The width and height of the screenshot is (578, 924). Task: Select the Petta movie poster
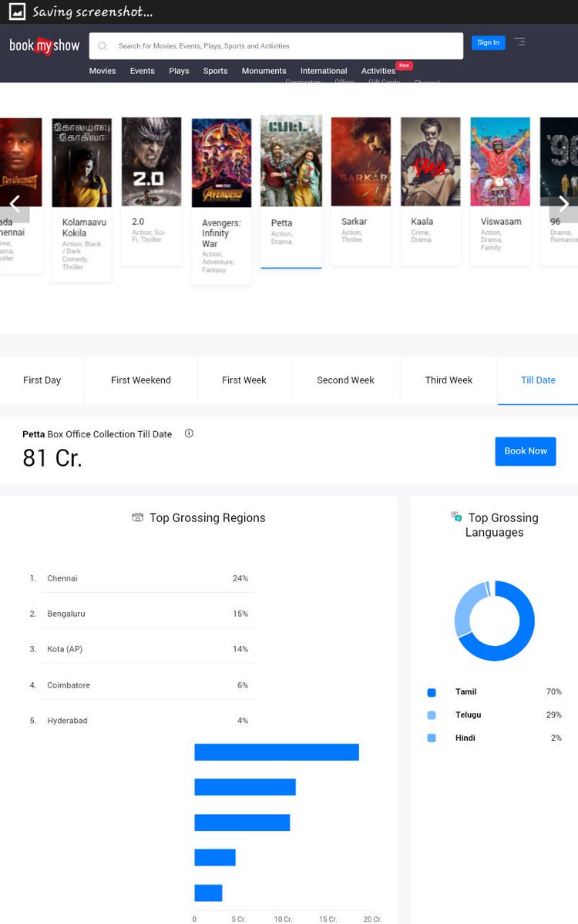[x=291, y=161]
